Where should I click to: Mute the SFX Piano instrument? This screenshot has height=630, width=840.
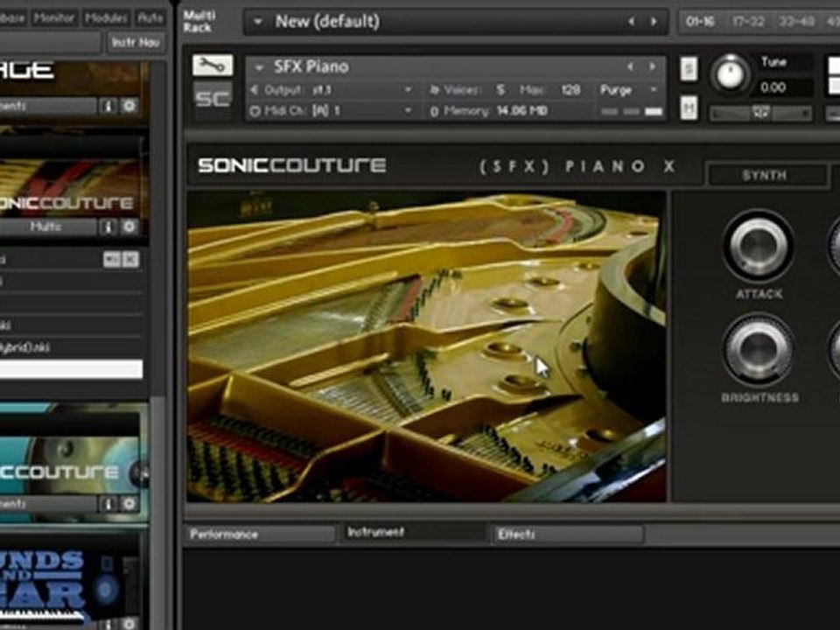[689, 108]
